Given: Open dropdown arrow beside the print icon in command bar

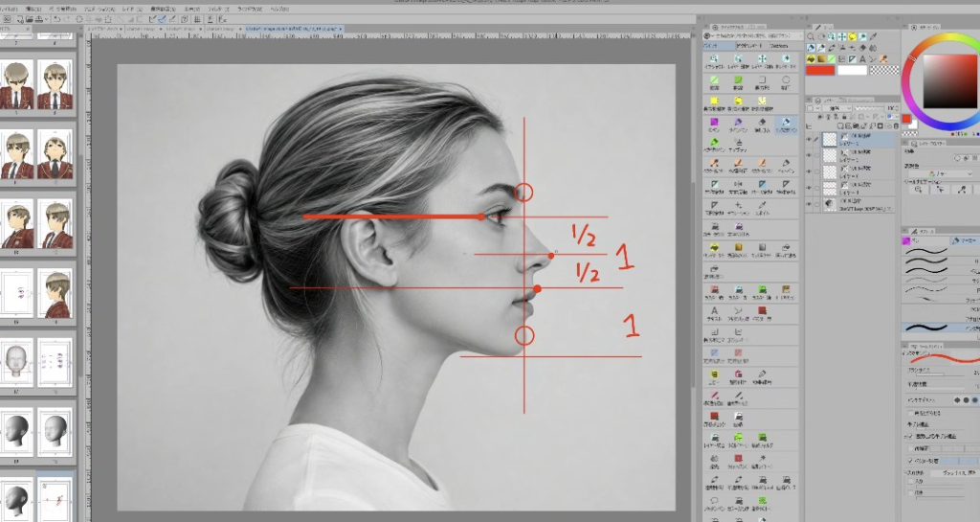Looking at the screenshot, I should pos(47,19).
